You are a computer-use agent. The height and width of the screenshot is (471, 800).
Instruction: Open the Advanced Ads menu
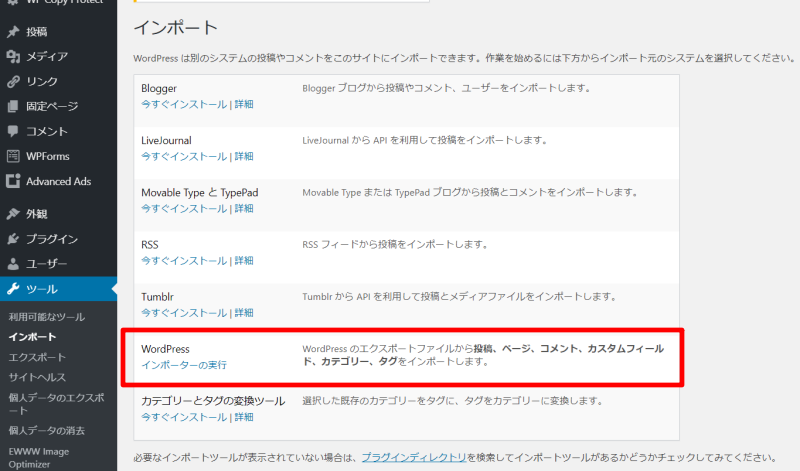(x=58, y=181)
